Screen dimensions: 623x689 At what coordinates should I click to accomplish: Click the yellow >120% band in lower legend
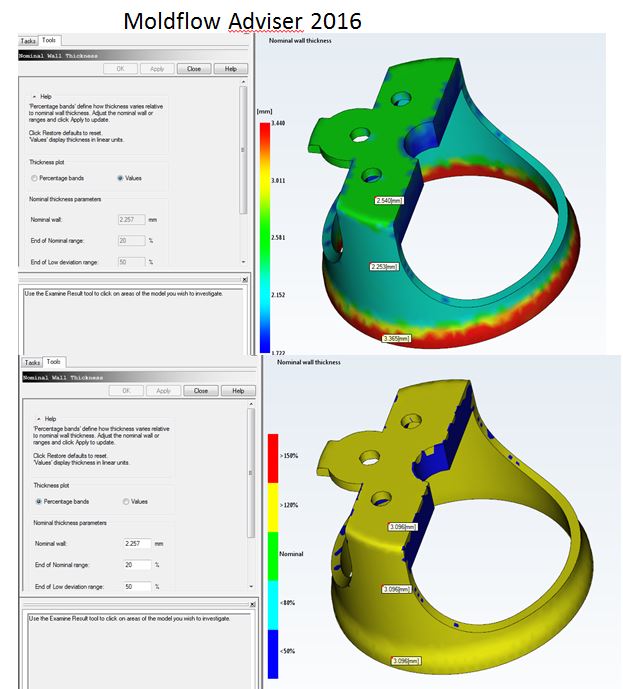pos(273,508)
